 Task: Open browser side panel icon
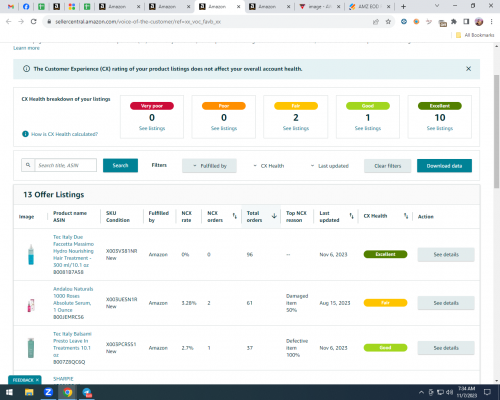466,22
